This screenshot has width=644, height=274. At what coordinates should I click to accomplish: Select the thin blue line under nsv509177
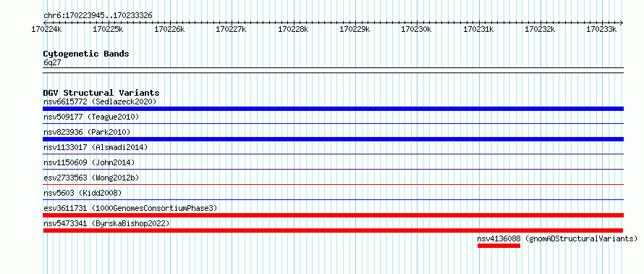(x=333, y=123)
